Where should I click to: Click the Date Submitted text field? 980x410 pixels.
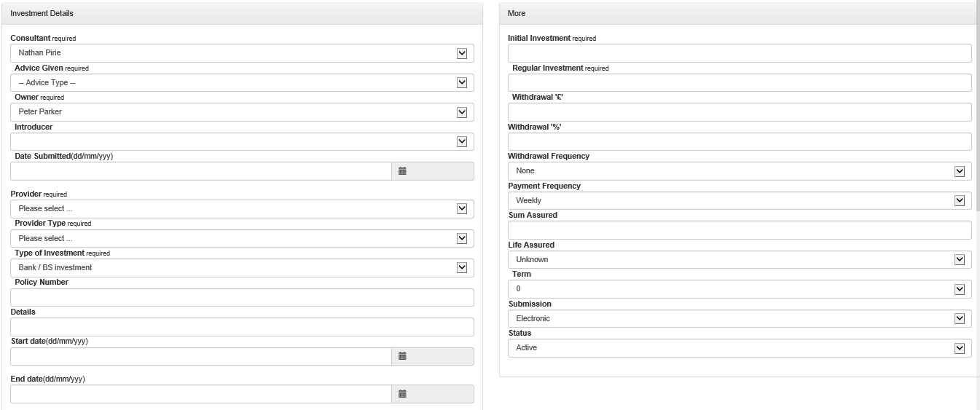(x=200, y=171)
